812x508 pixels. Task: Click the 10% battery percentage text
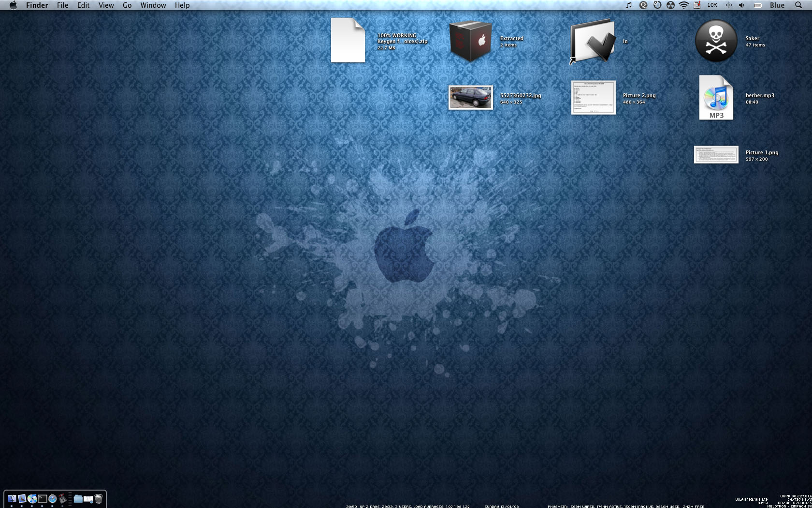click(x=712, y=5)
